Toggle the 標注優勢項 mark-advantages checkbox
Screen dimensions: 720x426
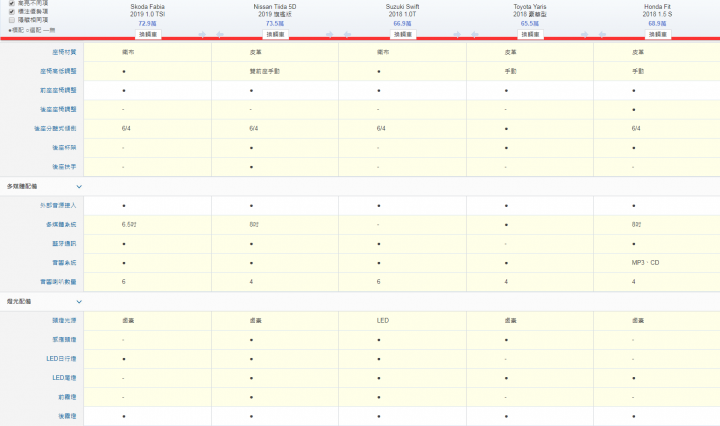pyautogui.click(x=12, y=11)
